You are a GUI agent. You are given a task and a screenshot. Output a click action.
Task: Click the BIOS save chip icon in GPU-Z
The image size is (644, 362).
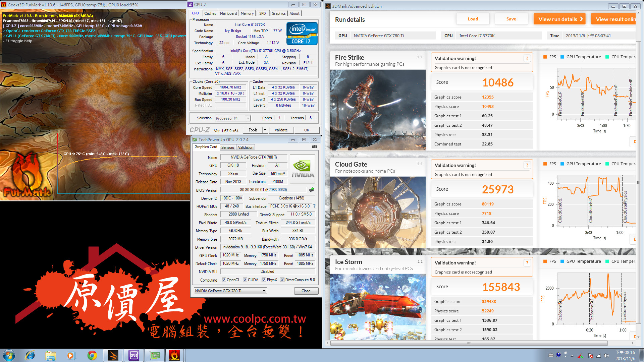coord(312,190)
